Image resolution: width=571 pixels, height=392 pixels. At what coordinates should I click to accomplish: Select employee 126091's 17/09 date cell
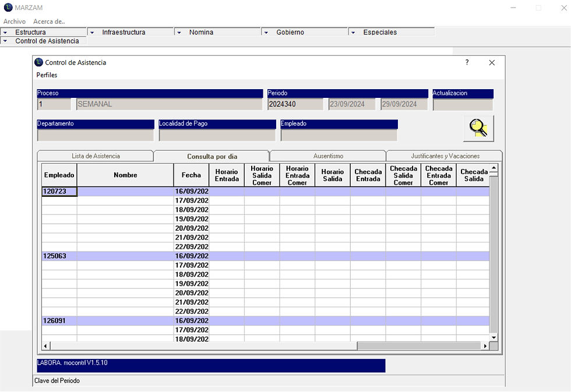[x=191, y=330]
